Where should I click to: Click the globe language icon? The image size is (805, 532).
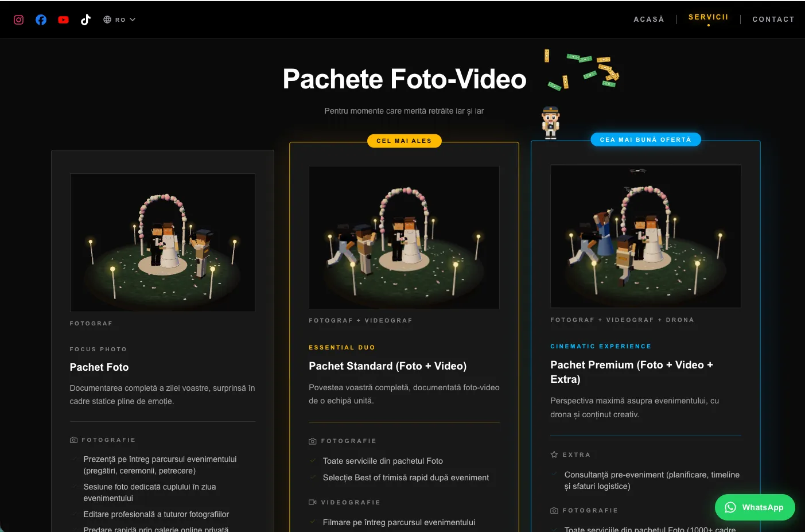point(107,20)
